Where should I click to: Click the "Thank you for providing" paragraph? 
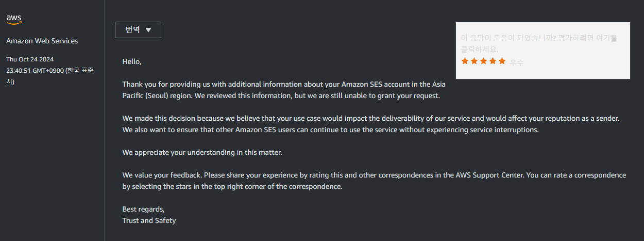point(283,90)
